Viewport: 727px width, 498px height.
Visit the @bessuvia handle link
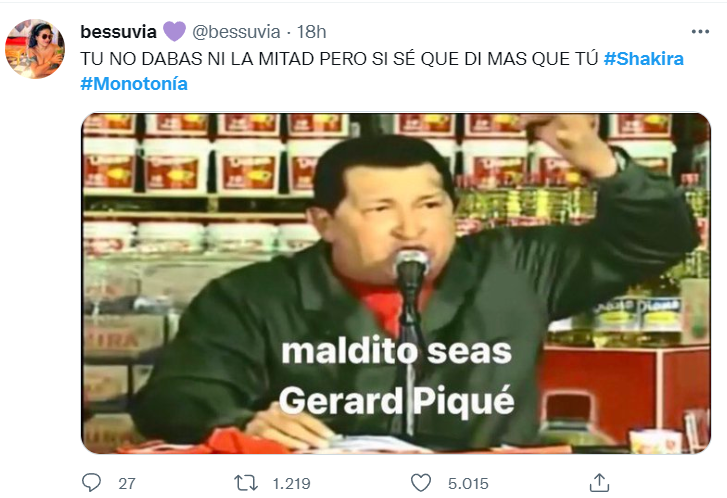tap(236, 32)
